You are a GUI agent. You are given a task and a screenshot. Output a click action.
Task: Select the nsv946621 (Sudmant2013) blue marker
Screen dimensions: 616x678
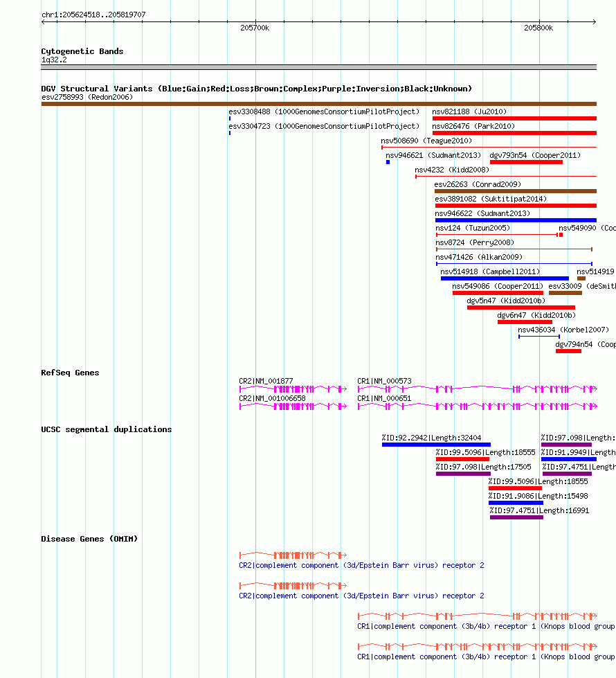pyautogui.click(x=388, y=162)
